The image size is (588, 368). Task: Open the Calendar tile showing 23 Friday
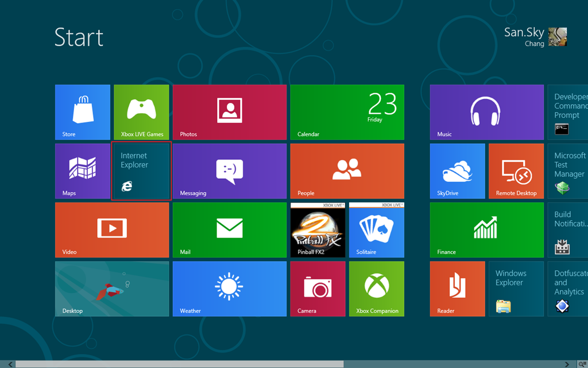pos(347,112)
